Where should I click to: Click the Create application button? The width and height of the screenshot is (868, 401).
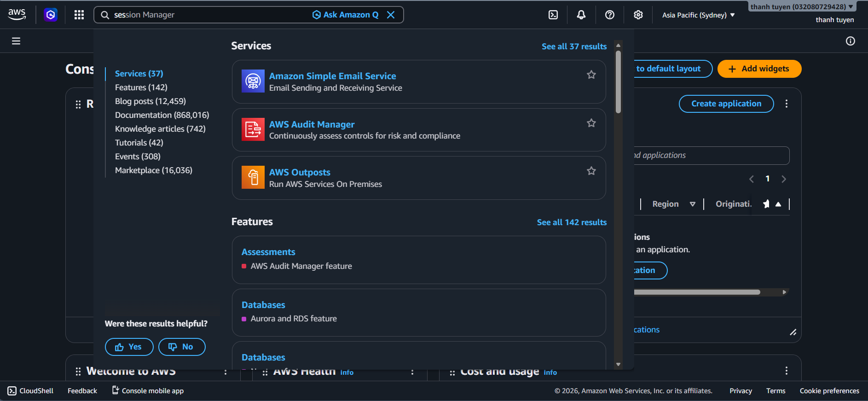(x=726, y=104)
